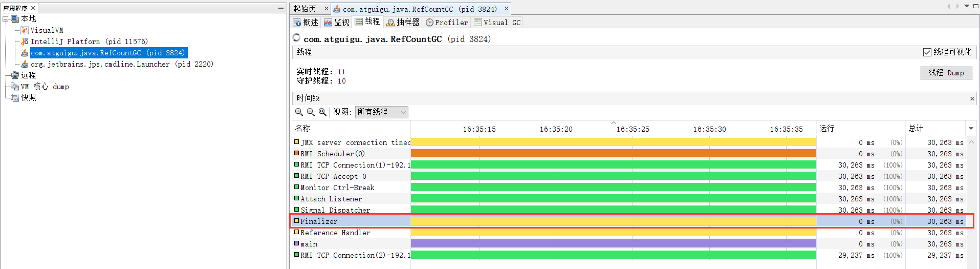Sort by the 运行 column header
Viewport: 980px width, 269px height.
coord(861,128)
